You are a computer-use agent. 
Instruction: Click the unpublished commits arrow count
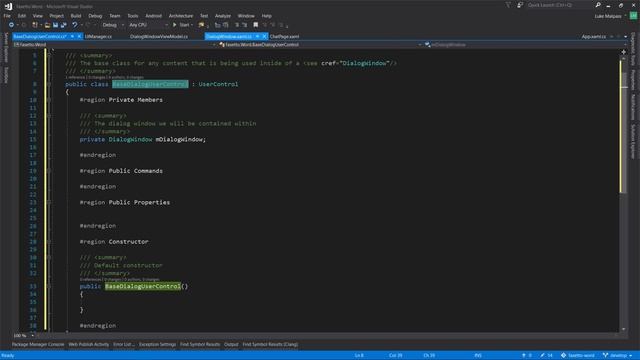point(527,356)
